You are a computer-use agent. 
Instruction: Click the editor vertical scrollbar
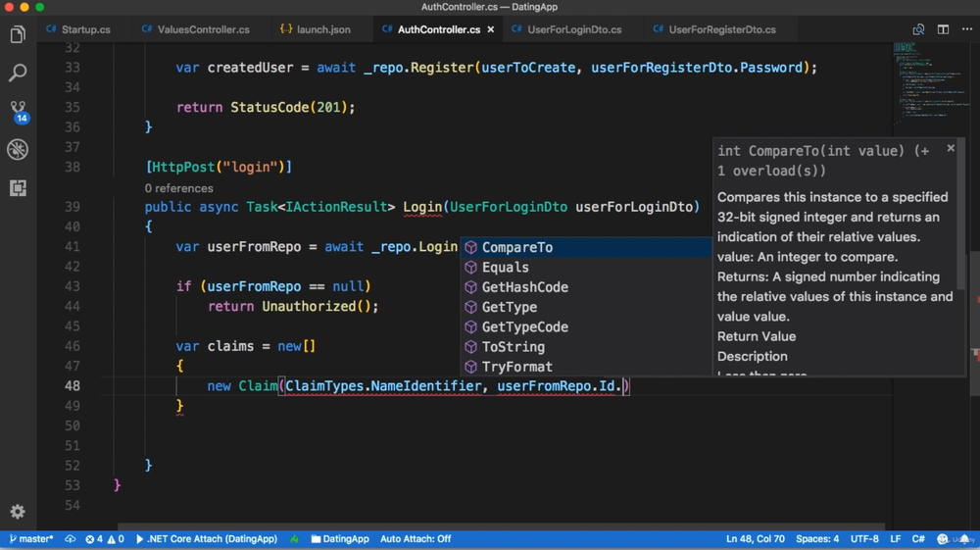click(975, 324)
